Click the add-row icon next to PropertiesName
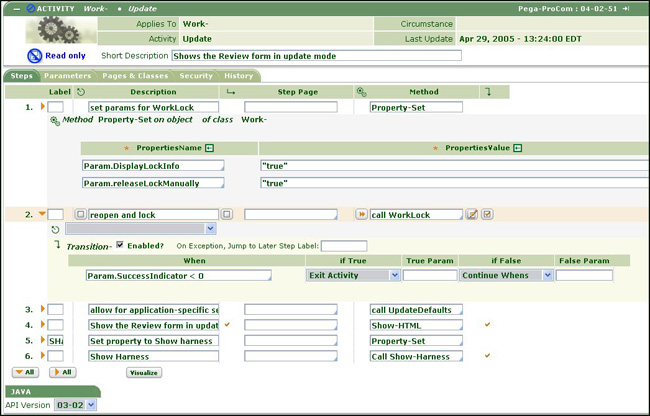This screenshot has height=416, width=650. pos(210,148)
